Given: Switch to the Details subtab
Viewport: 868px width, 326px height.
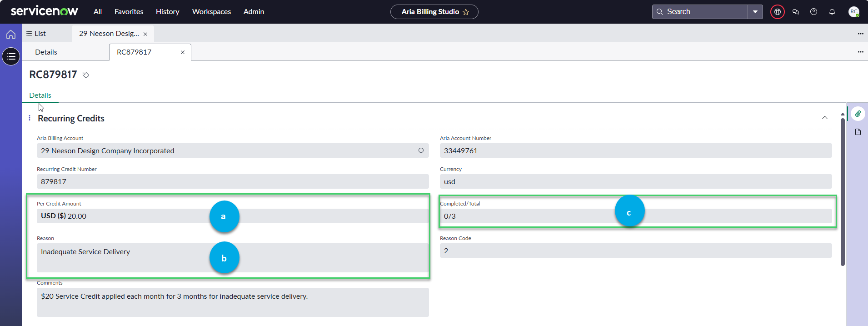Looking at the screenshot, I should tap(46, 52).
